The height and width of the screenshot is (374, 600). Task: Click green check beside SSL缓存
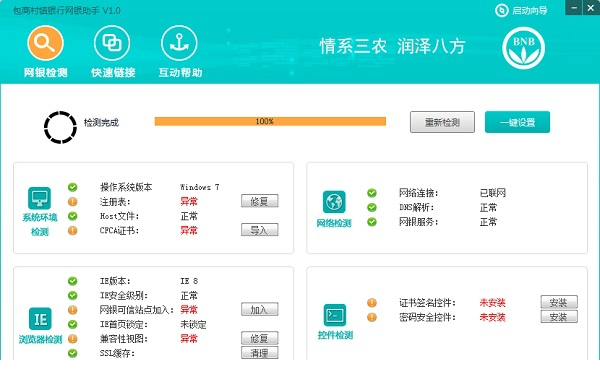click(x=72, y=353)
